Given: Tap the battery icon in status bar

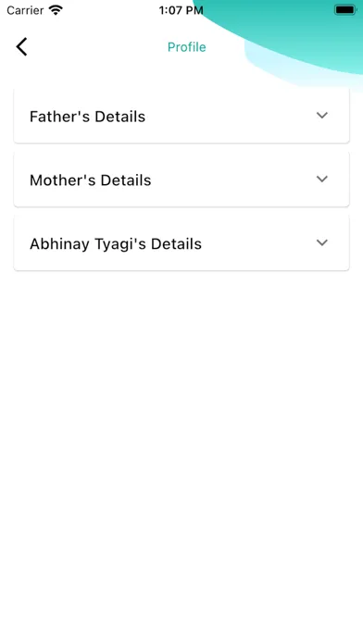Looking at the screenshot, I should pyautogui.click(x=345, y=10).
